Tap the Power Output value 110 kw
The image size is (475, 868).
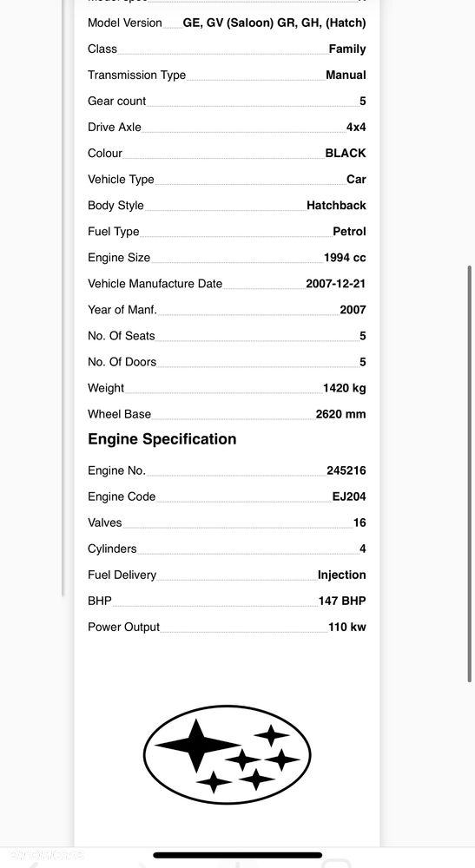coord(347,627)
